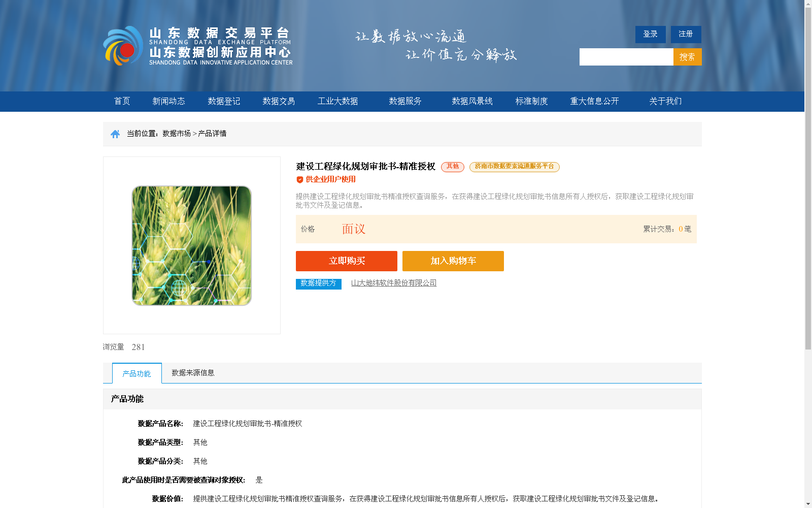Open 数据风景线 menu item

tap(472, 101)
